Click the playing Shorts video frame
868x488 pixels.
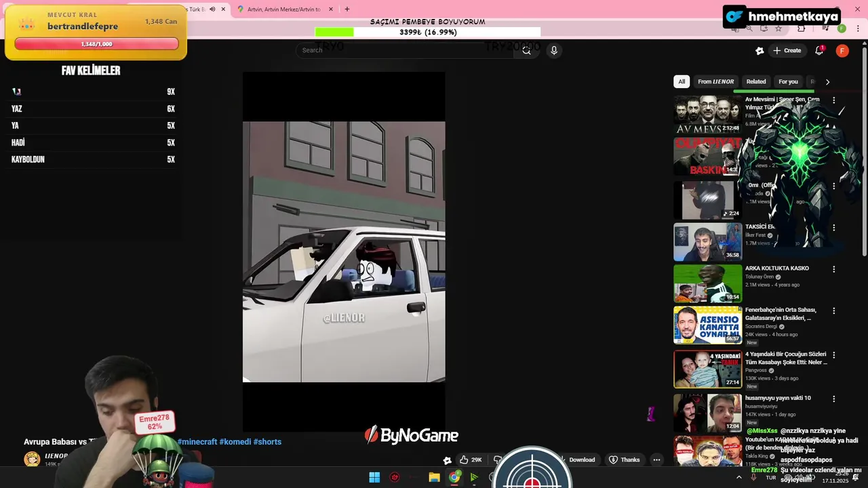pos(344,251)
